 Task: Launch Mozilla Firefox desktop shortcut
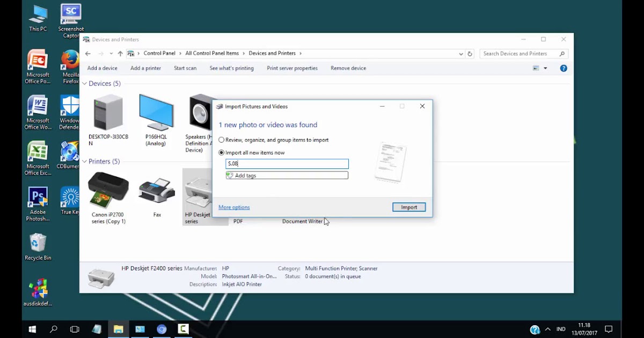(x=70, y=68)
